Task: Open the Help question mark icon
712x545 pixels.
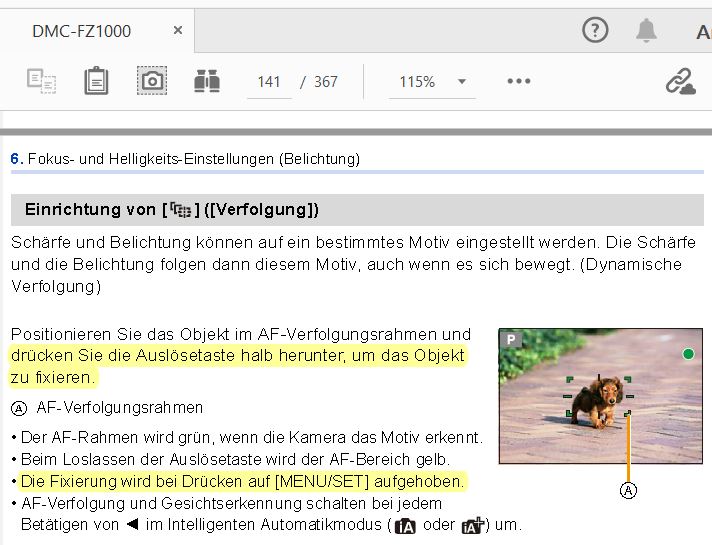Action: tap(595, 30)
